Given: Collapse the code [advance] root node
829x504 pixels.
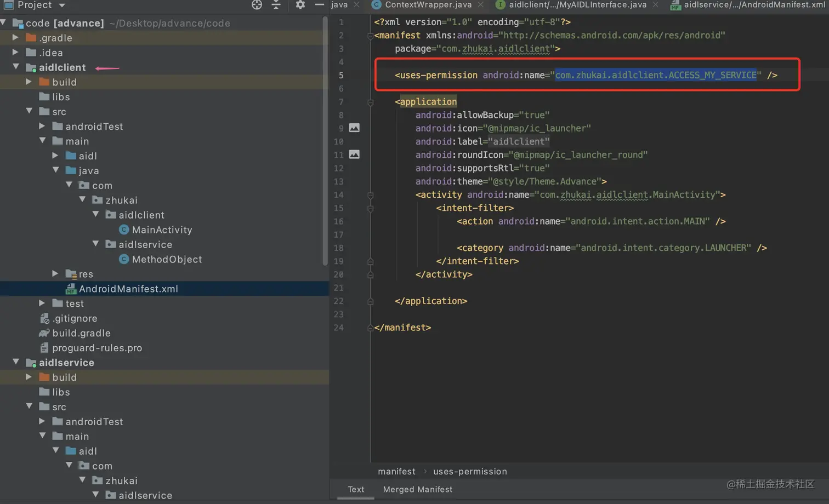Looking at the screenshot, I should point(4,23).
